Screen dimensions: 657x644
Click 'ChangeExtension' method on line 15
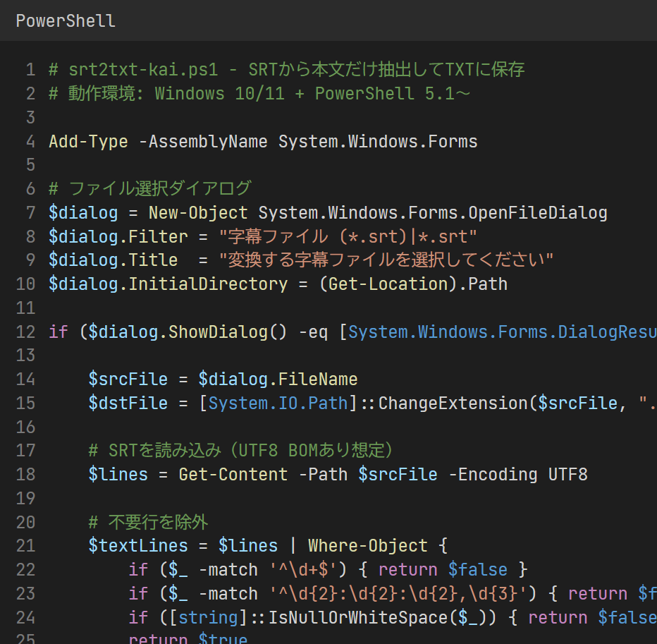coord(453,403)
